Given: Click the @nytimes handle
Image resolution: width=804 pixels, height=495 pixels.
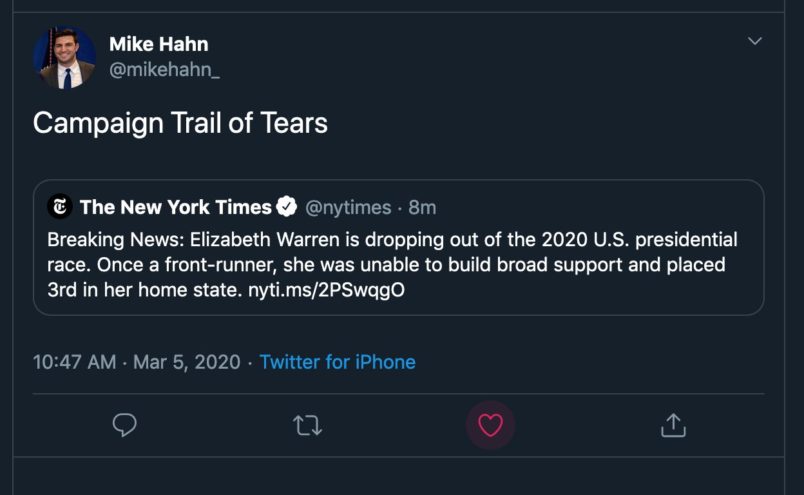Looking at the screenshot, I should tap(347, 207).
